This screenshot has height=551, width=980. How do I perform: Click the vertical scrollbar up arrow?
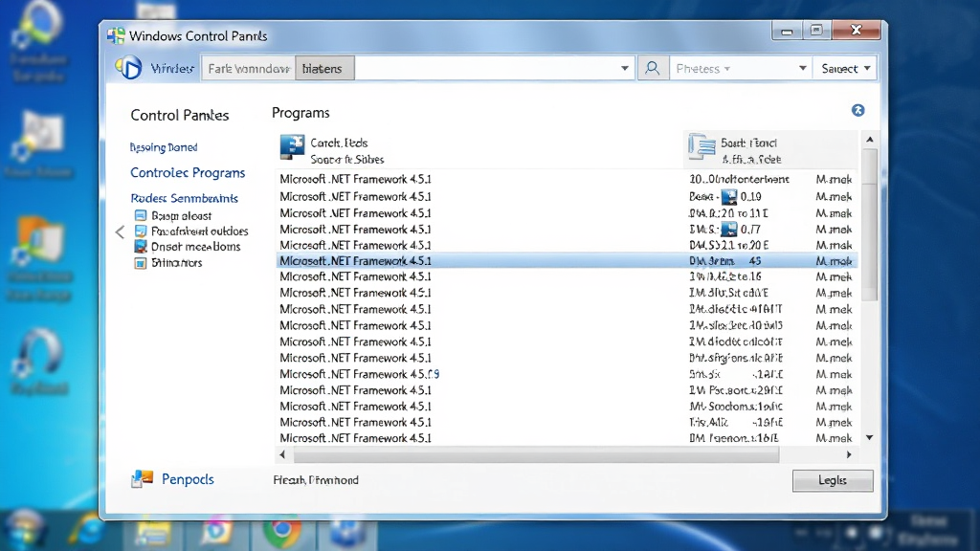click(869, 140)
